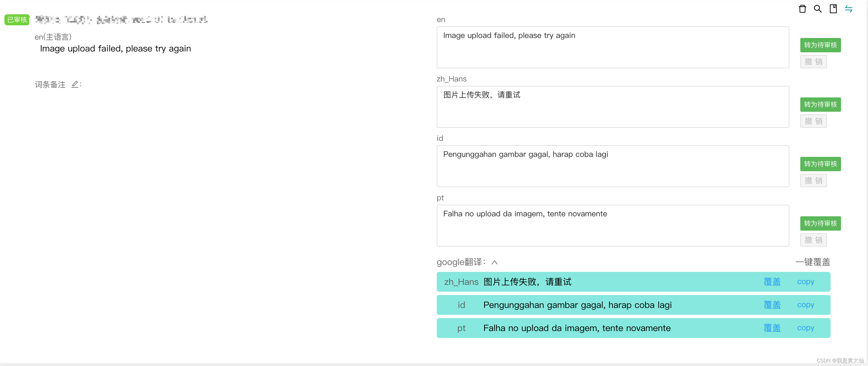
Task: Click 转为待审核 for the pt translation
Action: point(820,223)
